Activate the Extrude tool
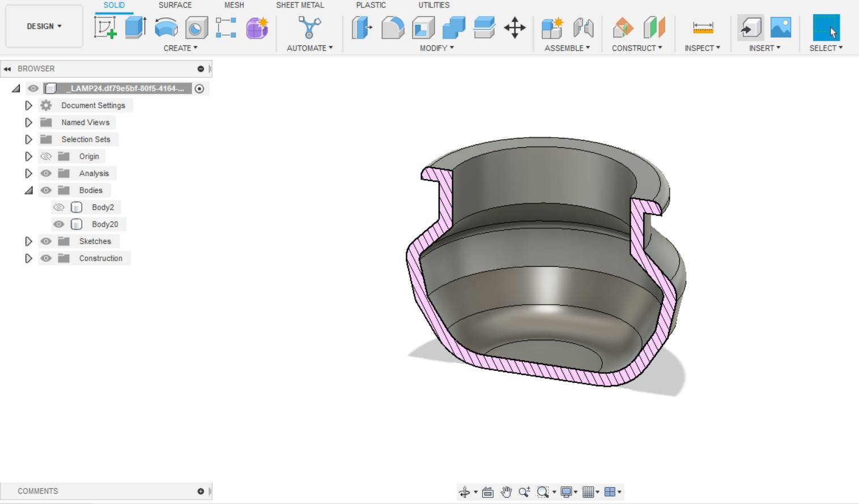 coord(135,27)
